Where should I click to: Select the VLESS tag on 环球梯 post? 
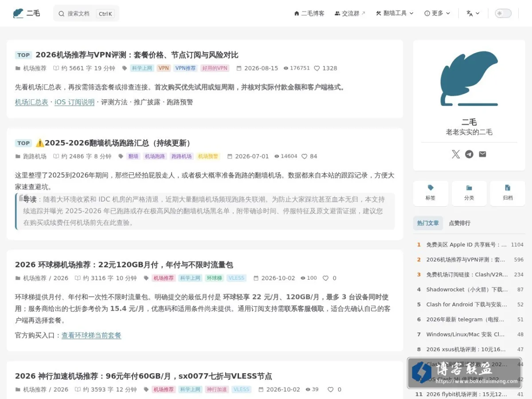coord(236,278)
